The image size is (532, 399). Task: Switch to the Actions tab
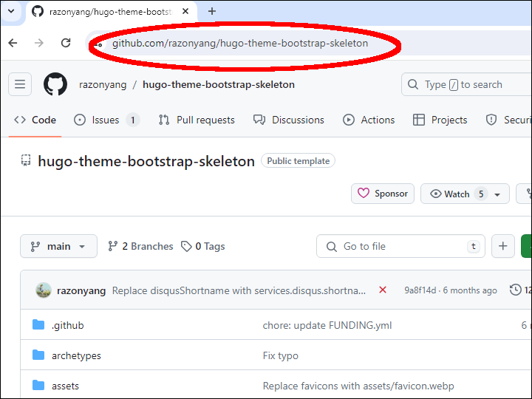[x=369, y=120]
